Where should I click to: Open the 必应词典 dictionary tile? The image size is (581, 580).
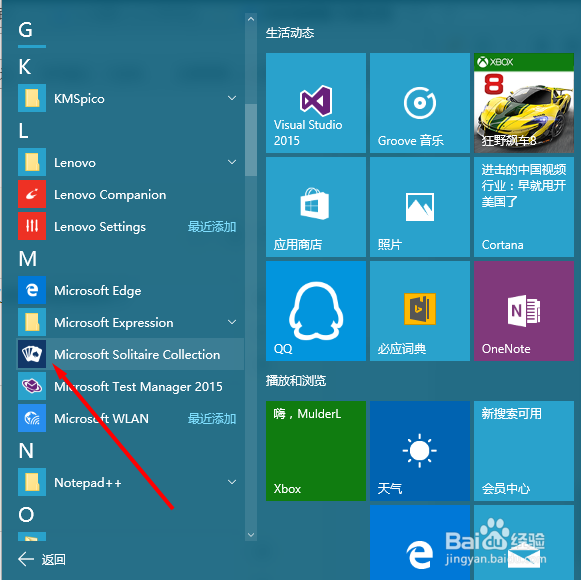tap(420, 311)
